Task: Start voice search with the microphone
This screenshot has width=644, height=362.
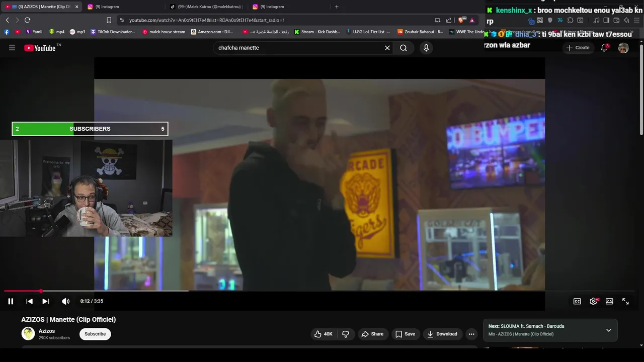Action: [x=426, y=48]
